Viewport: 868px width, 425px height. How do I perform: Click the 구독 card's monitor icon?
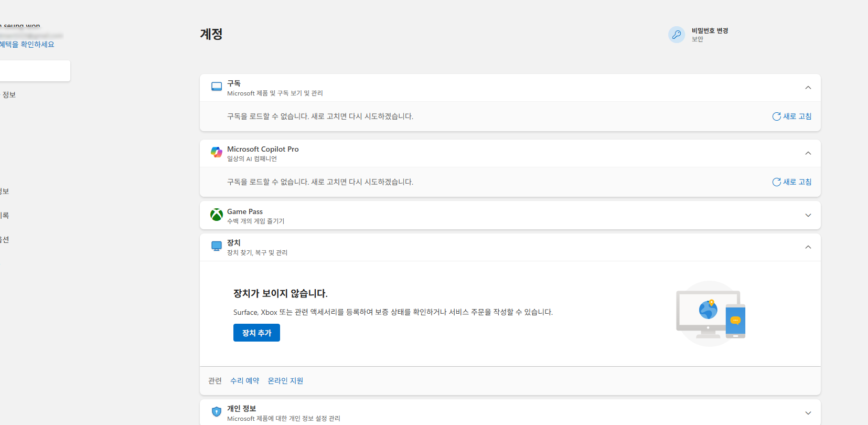pyautogui.click(x=217, y=87)
